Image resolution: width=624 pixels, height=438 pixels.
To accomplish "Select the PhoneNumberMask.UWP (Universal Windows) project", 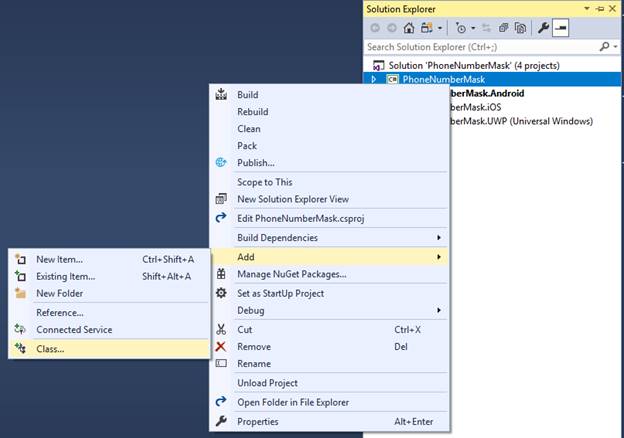I will point(522,121).
